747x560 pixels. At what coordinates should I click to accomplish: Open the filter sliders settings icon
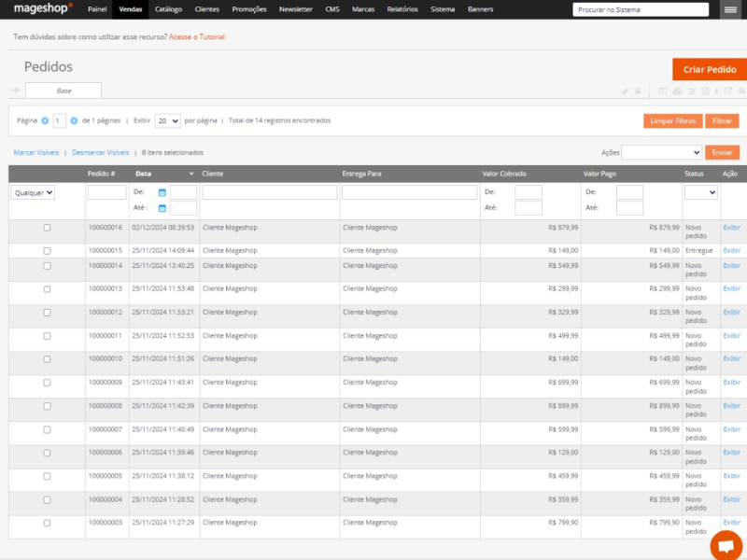click(692, 91)
